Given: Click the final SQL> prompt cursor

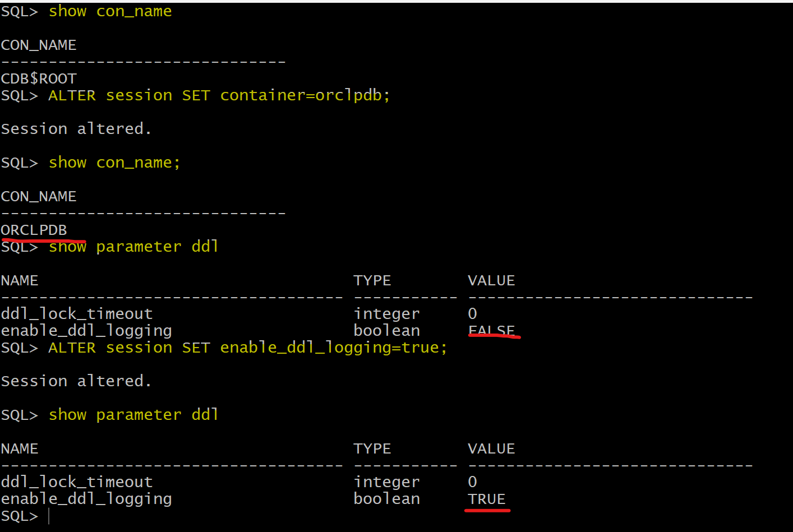Looking at the screenshot, I should click(49, 516).
